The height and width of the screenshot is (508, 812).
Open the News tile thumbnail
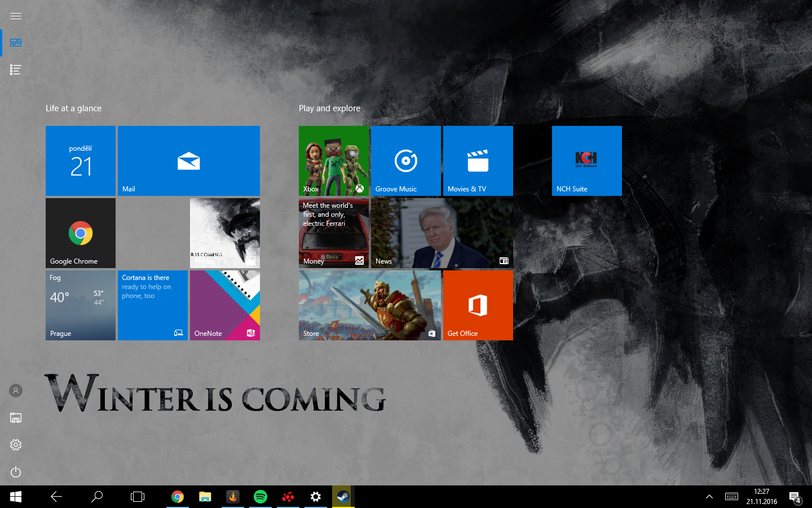442,233
